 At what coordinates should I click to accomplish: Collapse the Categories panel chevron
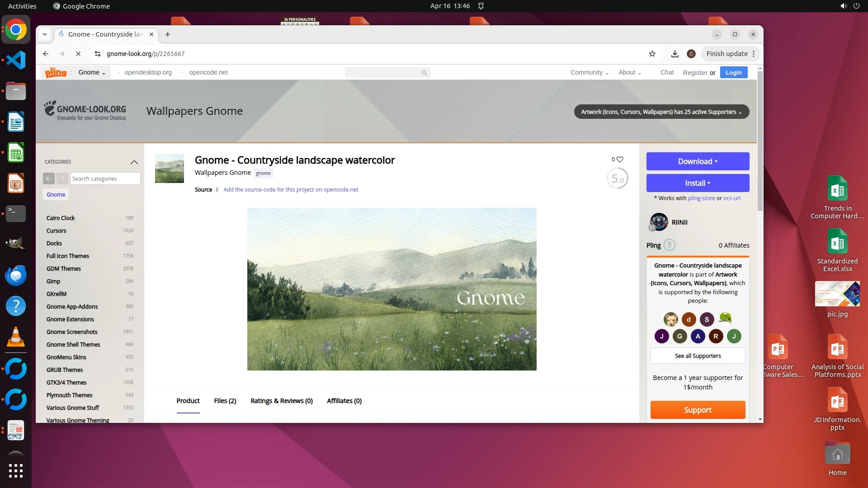134,162
